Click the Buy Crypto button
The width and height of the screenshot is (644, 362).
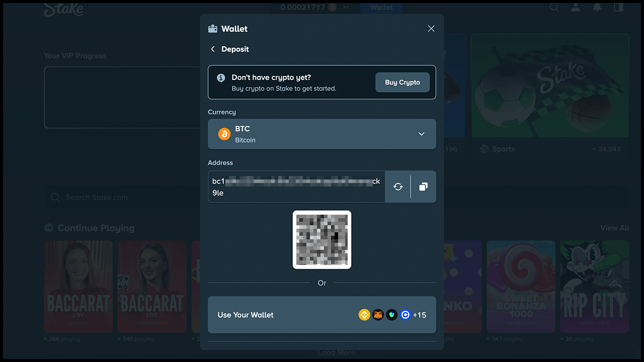tap(403, 82)
